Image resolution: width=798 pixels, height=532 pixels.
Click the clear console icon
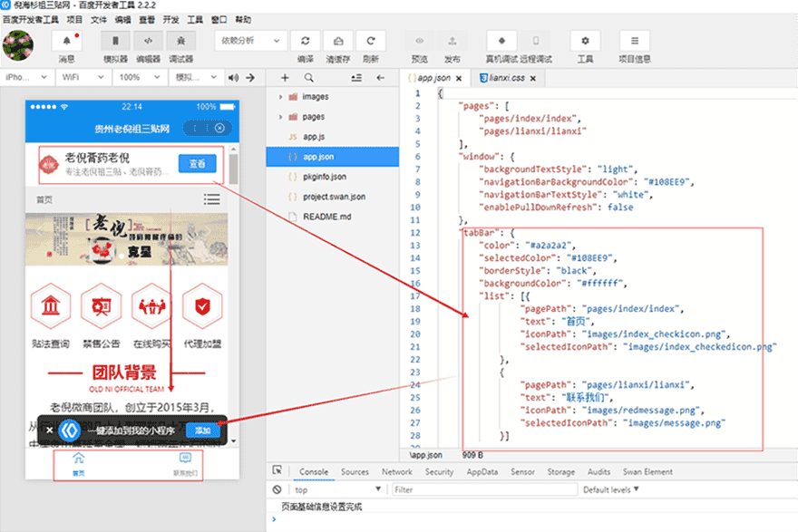point(277,489)
